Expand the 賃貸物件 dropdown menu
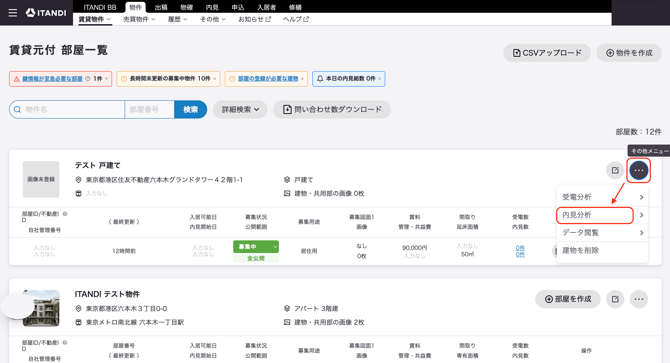Image resolution: width=670 pixels, height=363 pixels. (x=94, y=19)
